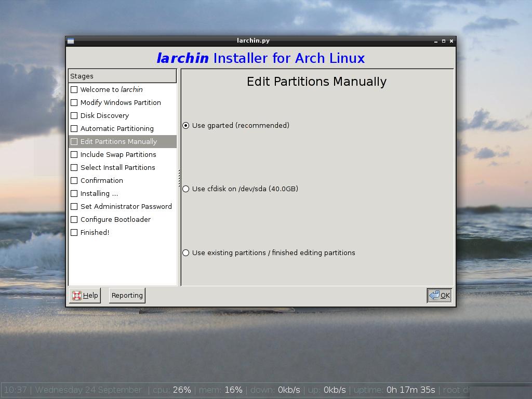Click the lifebuoy Help icon
The width and height of the screenshot is (532, 399).
click(x=77, y=296)
